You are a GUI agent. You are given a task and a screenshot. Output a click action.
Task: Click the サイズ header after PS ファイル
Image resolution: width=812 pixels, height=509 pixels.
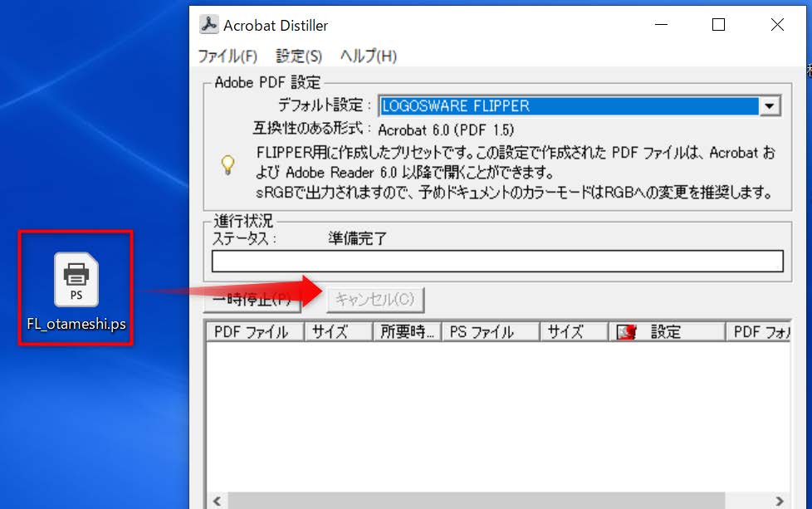coord(574,332)
